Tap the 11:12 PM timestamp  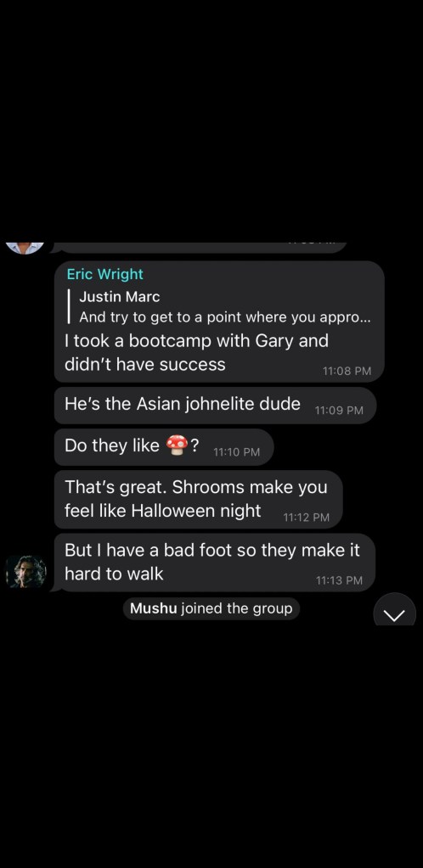(x=306, y=517)
